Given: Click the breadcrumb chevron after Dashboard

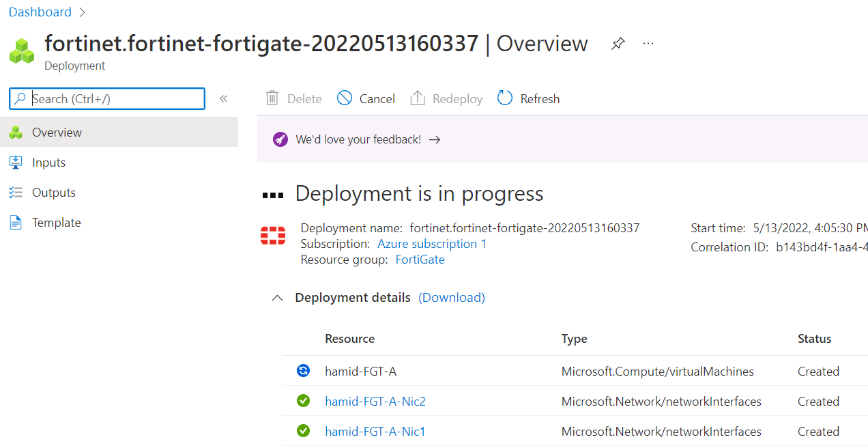Looking at the screenshot, I should pos(83,12).
